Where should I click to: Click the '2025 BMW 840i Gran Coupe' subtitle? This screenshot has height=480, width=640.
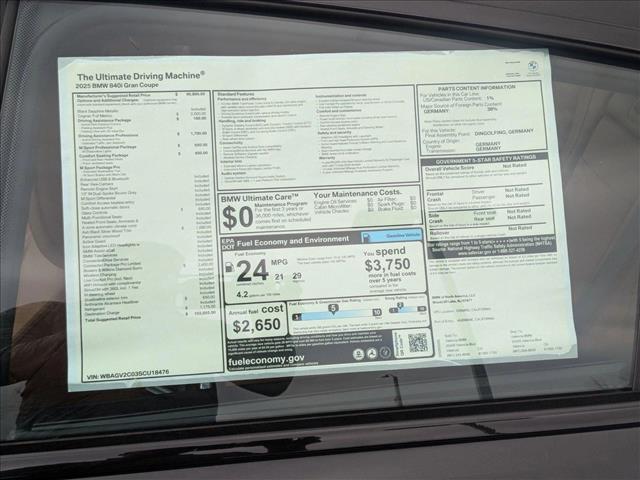[x=117, y=86]
